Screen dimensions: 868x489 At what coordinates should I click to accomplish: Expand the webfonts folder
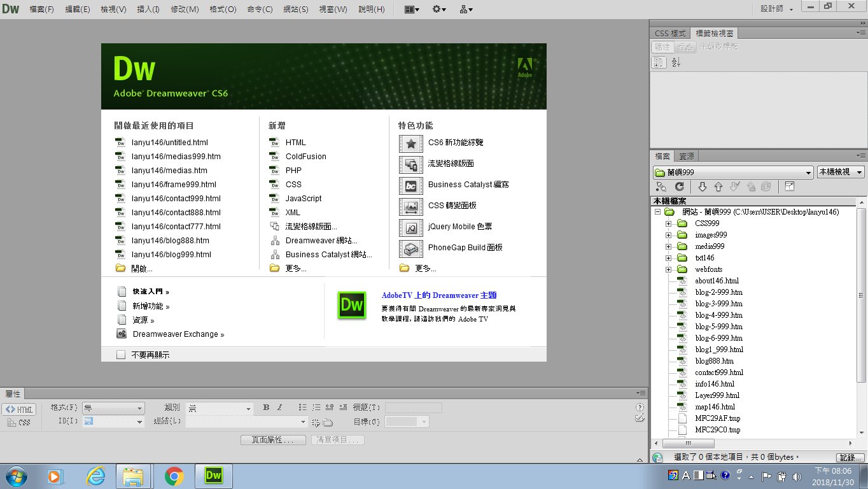click(668, 269)
